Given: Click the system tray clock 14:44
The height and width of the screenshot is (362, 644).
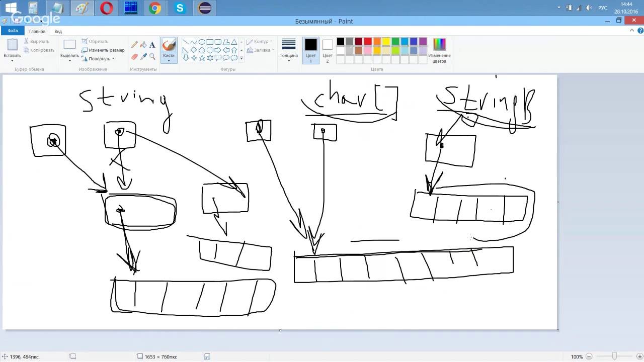Looking at the screenshot, I should click(x=626, y=5).
